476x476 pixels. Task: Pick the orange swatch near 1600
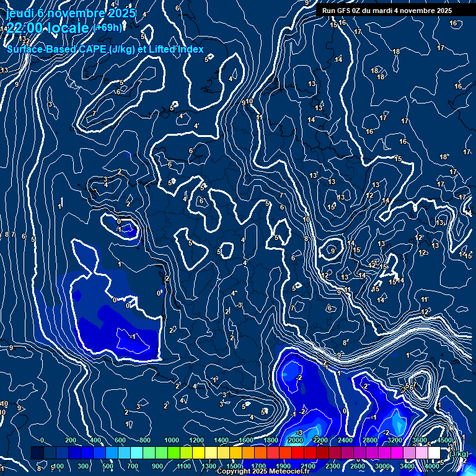[248, 452]
